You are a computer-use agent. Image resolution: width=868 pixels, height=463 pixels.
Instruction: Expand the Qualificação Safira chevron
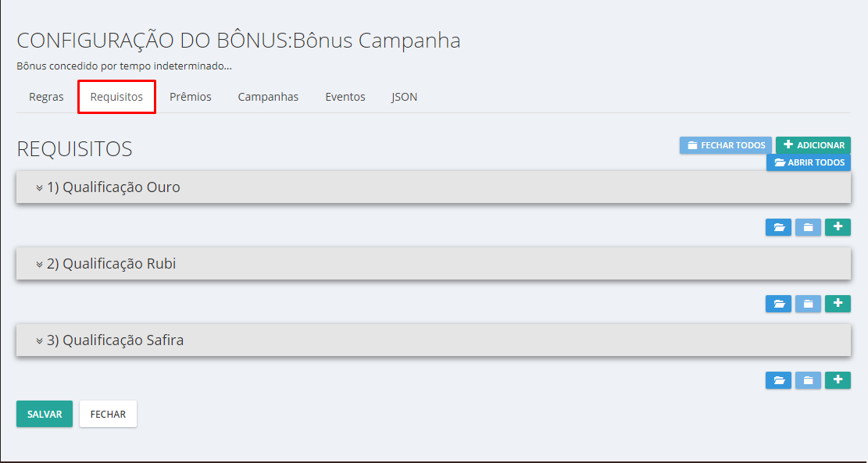tap(39, 341)
